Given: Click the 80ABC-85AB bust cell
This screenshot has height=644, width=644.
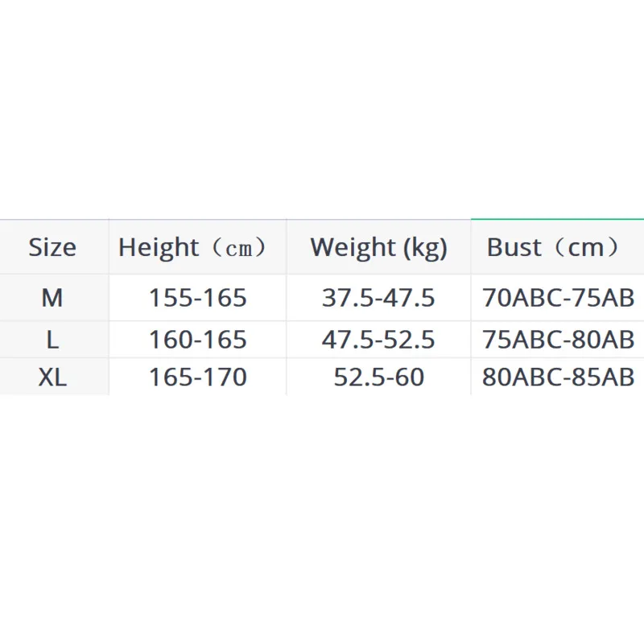Looking at the screenshot, I should click(x=559, y=377).
